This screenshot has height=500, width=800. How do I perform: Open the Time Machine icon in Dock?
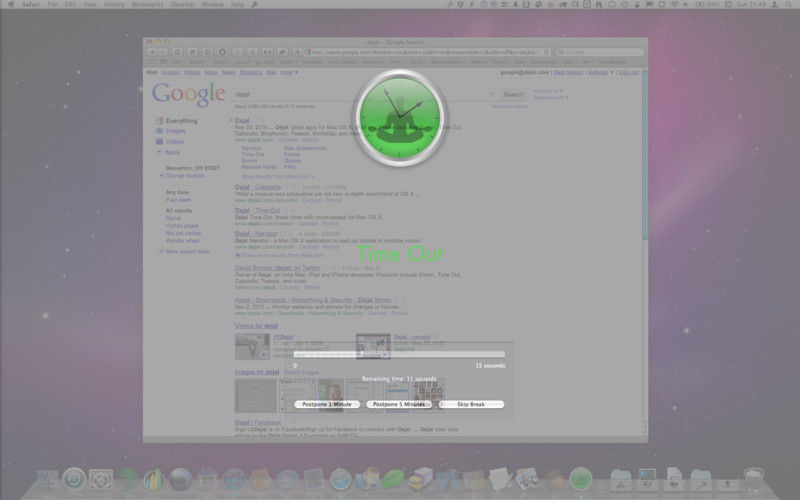coord(74,479)
